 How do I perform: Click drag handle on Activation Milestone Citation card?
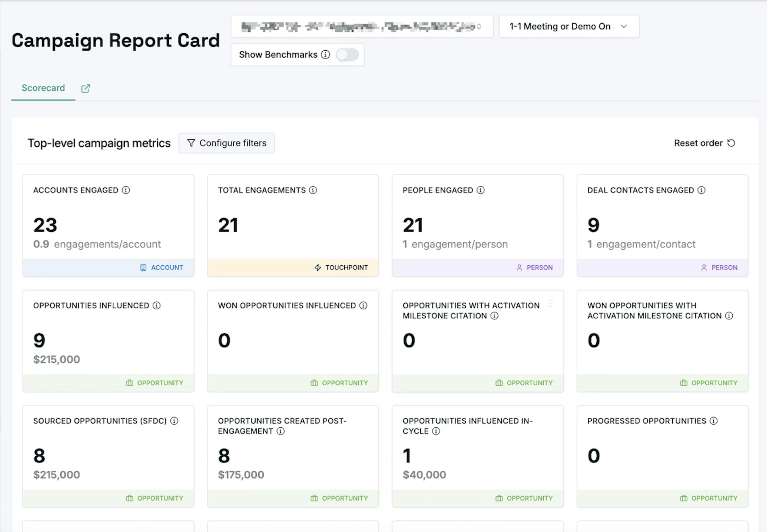click(550, 303)
